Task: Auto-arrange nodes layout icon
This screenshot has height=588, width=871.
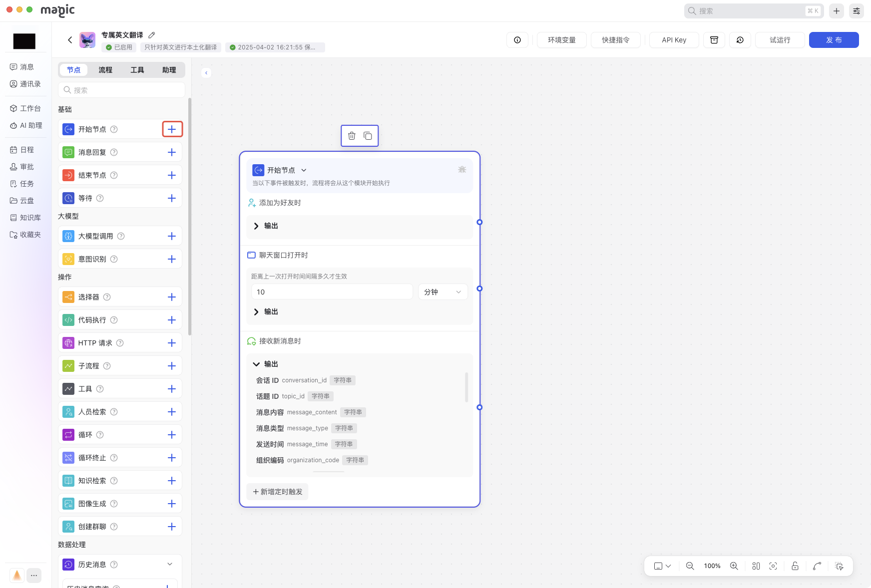Action: point(756,566)
